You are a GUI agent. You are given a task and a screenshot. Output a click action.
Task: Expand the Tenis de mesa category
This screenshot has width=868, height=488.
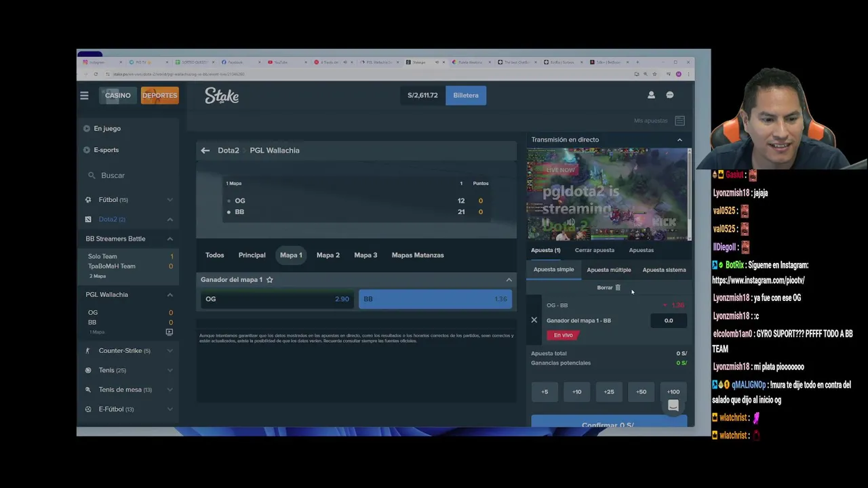pyautogui.click(x=170, y=390)
